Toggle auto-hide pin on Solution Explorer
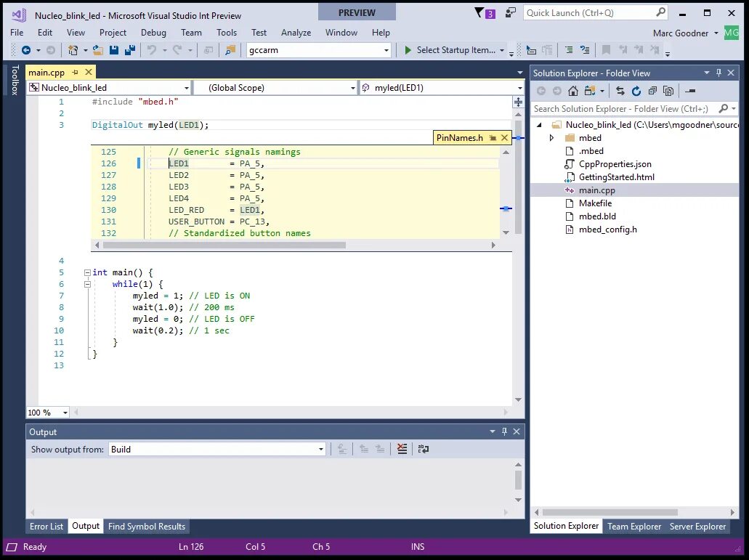 click(719, 73)
